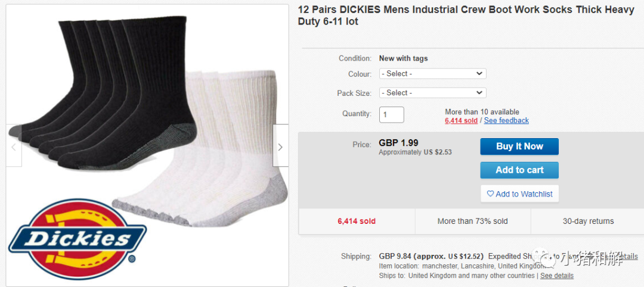Add item to Watchlist
Image resolution: width=644 pixels, height=287 pixels.
click(519, 194)
